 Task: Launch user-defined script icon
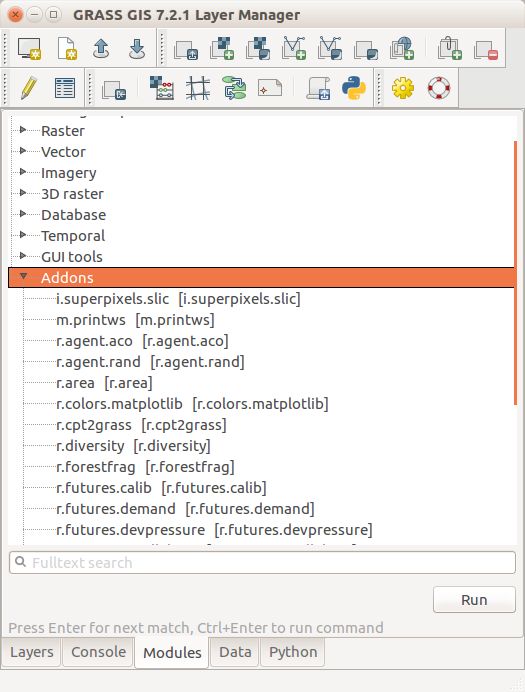pos(318,88)
